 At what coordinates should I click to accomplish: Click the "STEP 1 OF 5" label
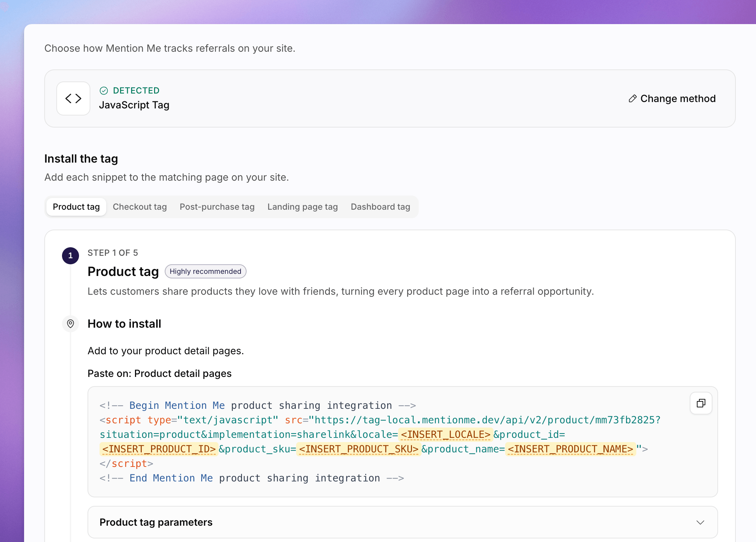[113, 253]
